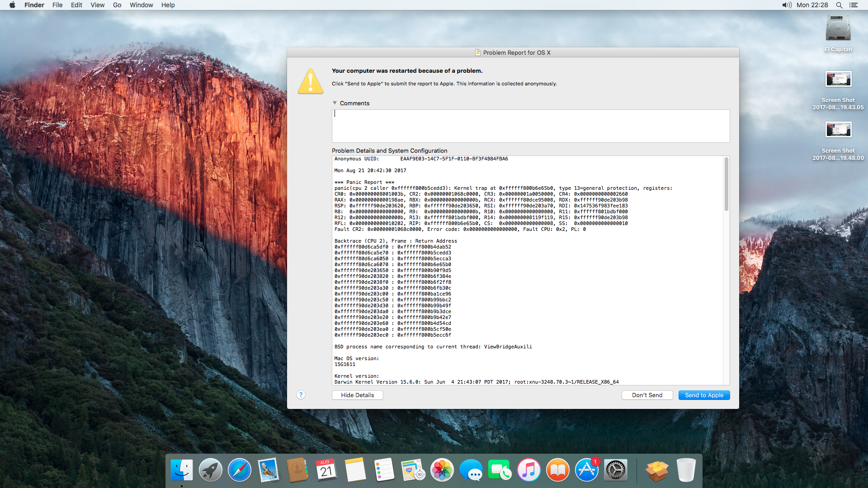The image size is (868, 488).
Task: Open Maps icon in Dock
Action: pyautogui.click(x=413, y=470)
